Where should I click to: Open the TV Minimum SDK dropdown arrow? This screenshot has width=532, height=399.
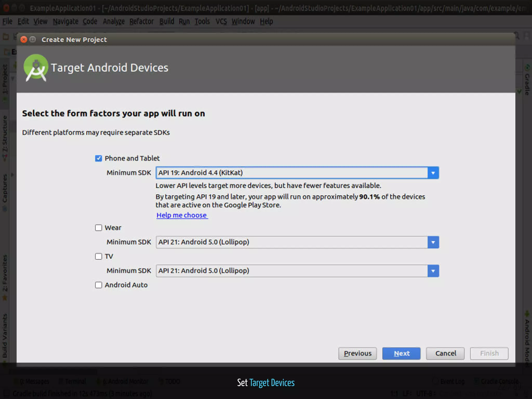[x=433, y=271]
